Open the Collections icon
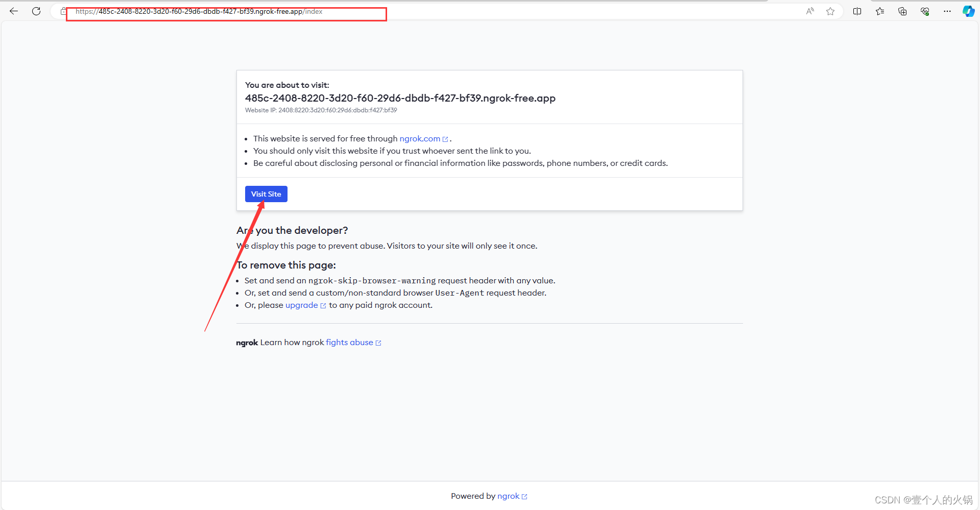Screen dimensions: 980x510 point(902,11)
